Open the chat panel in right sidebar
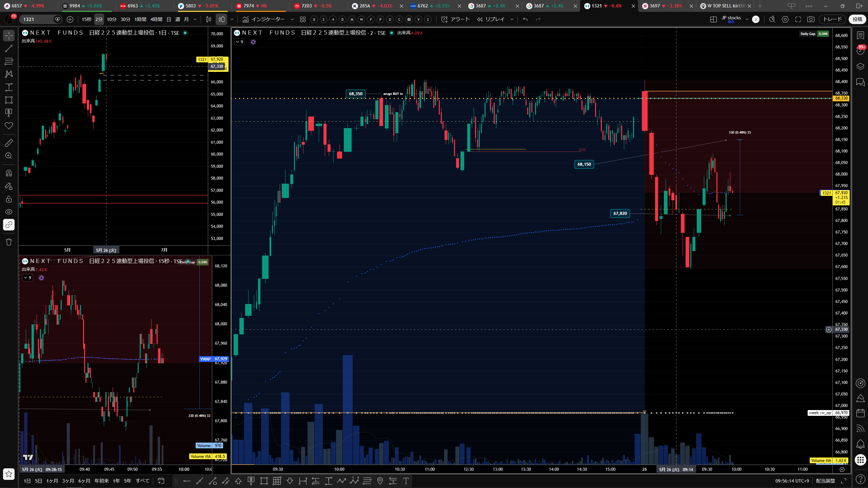868x488 pixels. tap(861, 82)
